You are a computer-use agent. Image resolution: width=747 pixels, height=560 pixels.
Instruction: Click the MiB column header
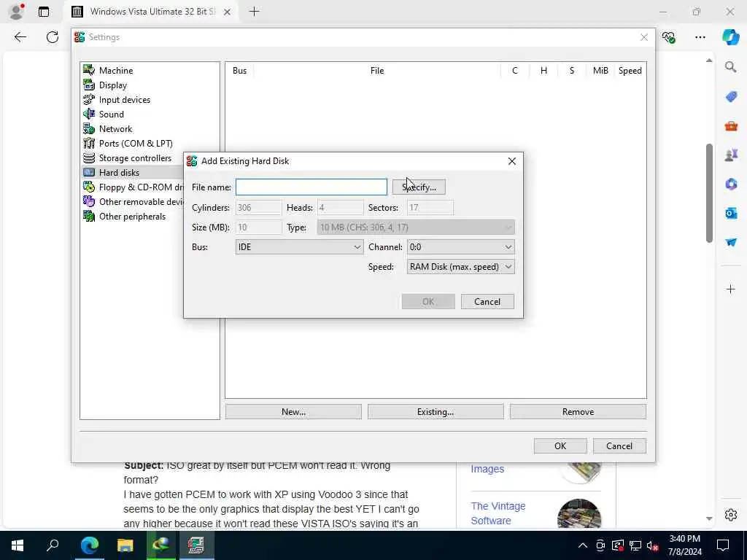(600, 71)
